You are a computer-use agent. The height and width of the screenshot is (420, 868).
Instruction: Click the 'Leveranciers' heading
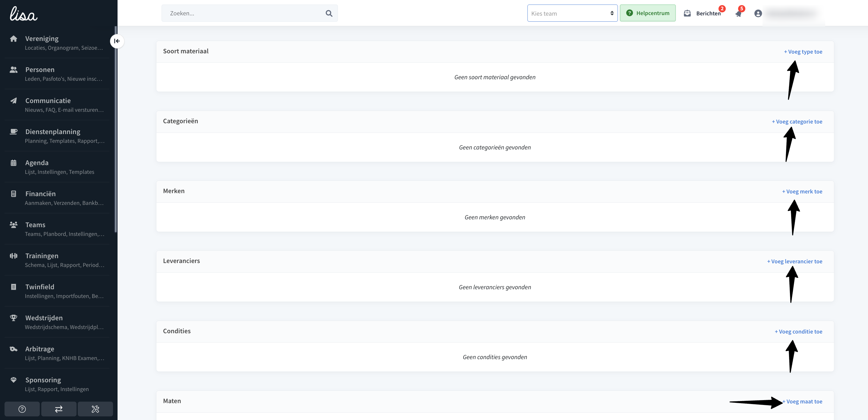coord(181,261)
